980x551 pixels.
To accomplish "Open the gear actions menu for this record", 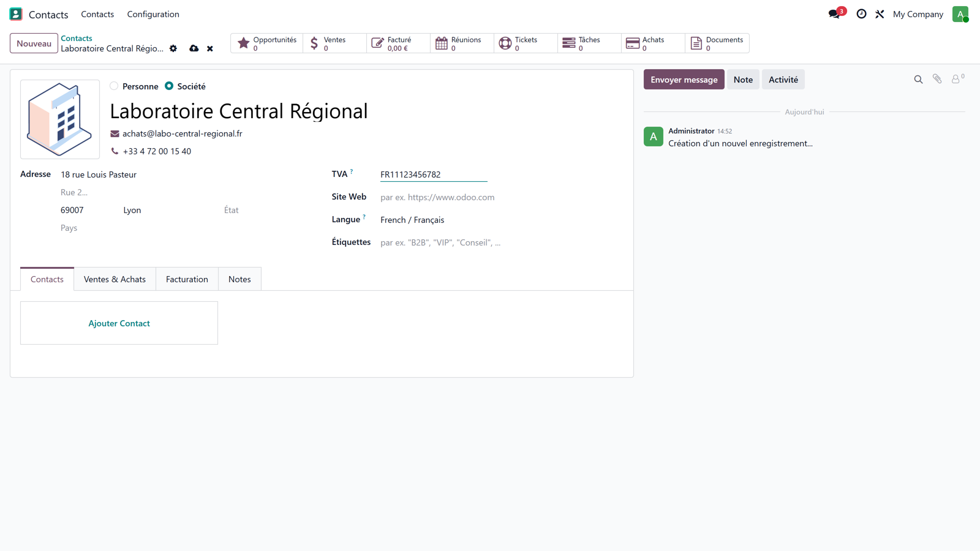I will [173, 48].
